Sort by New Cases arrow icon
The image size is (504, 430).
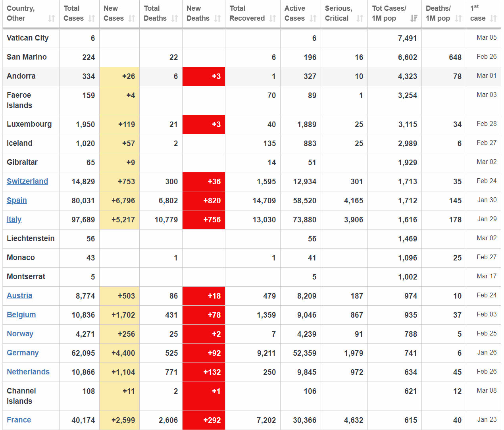132,18
